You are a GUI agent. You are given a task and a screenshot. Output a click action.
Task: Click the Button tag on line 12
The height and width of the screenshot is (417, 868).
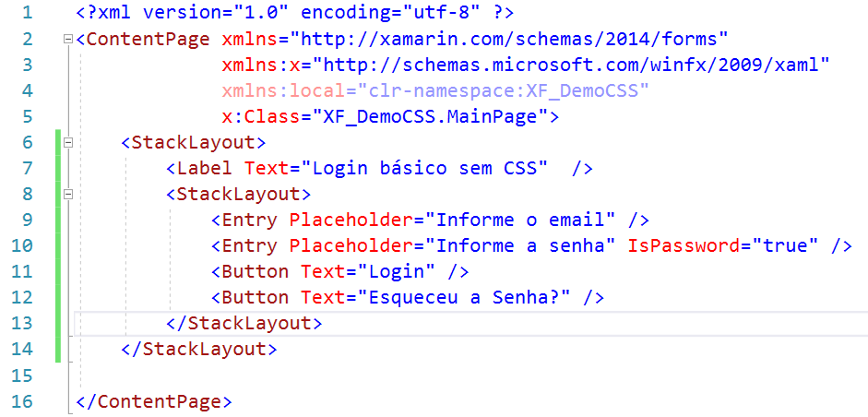(256, 298)
